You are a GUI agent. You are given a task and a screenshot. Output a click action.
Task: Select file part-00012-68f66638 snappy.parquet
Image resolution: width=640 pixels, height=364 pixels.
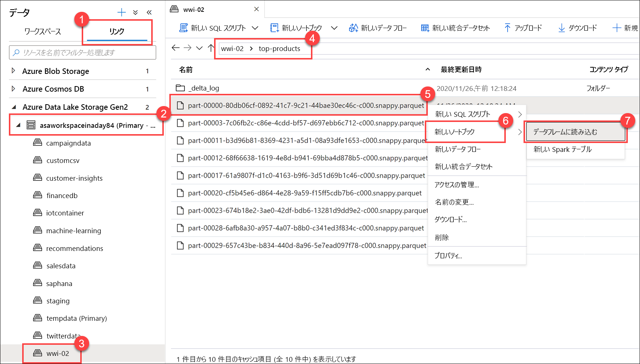pyautogui.click(x=308, y=158)
